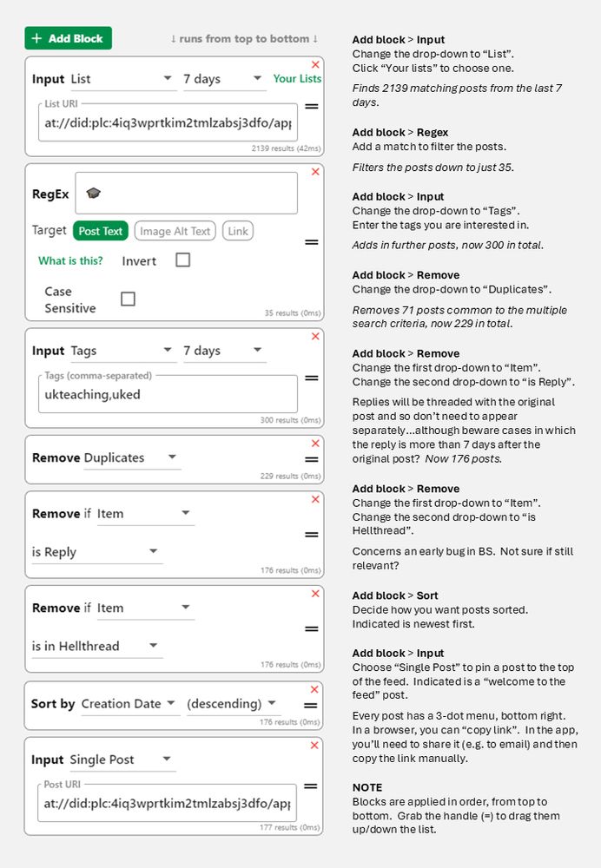
Task: Open the 'is Reply' condition dropdown
Action: tap(96, 552)
